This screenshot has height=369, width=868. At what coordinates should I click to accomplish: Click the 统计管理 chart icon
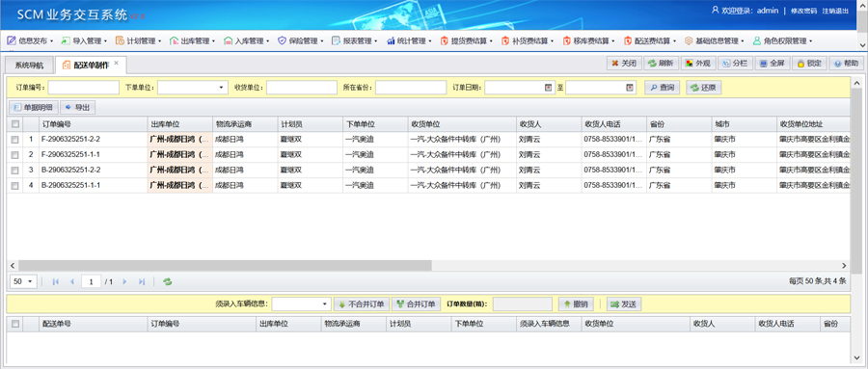click(391, 40)
